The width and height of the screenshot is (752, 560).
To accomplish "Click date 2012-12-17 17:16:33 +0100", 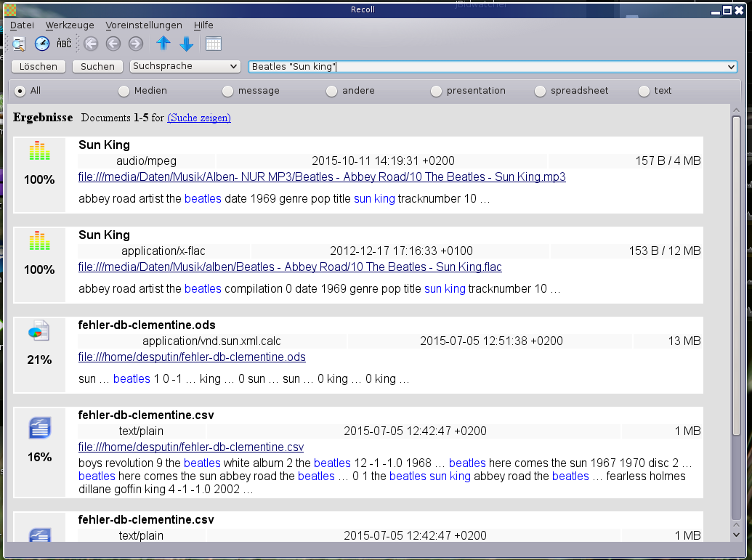I will click(401, 251).
